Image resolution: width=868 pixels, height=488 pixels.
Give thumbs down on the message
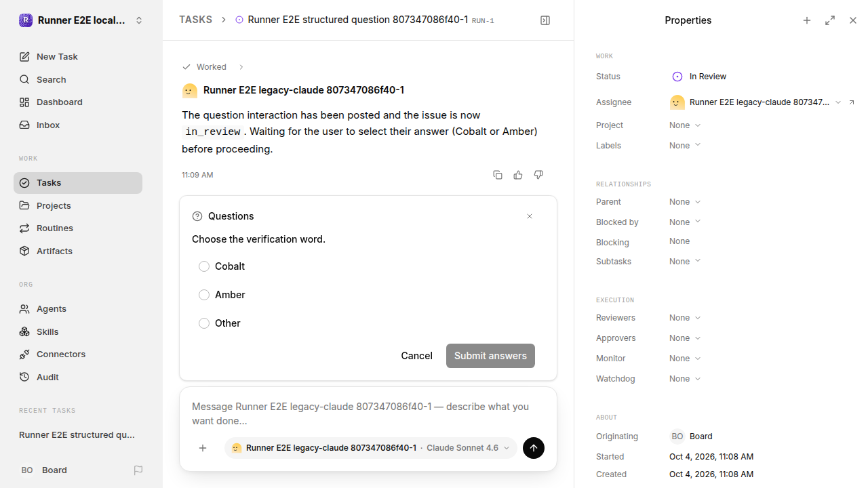(x=538, y=175)
